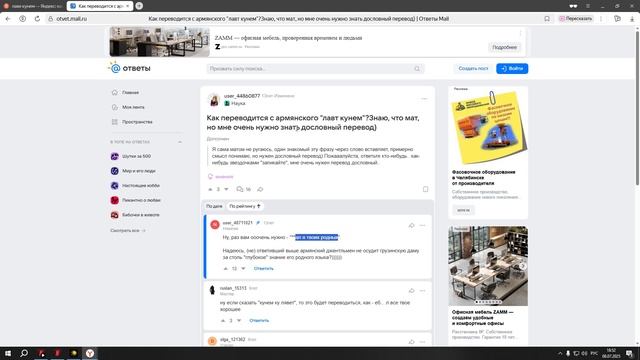Open the notification center in system tray

click(x=629, y=353)
